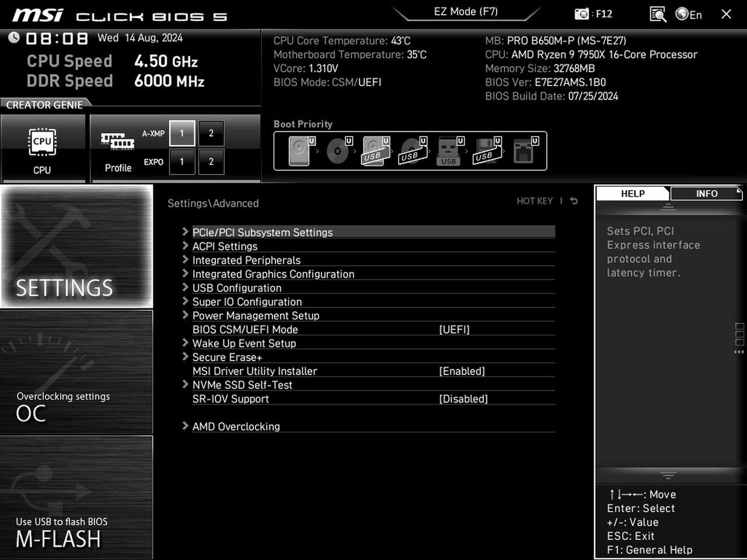Change BIOS CSM/UEFI Mode [UEFI] value

tap(454, 330)
